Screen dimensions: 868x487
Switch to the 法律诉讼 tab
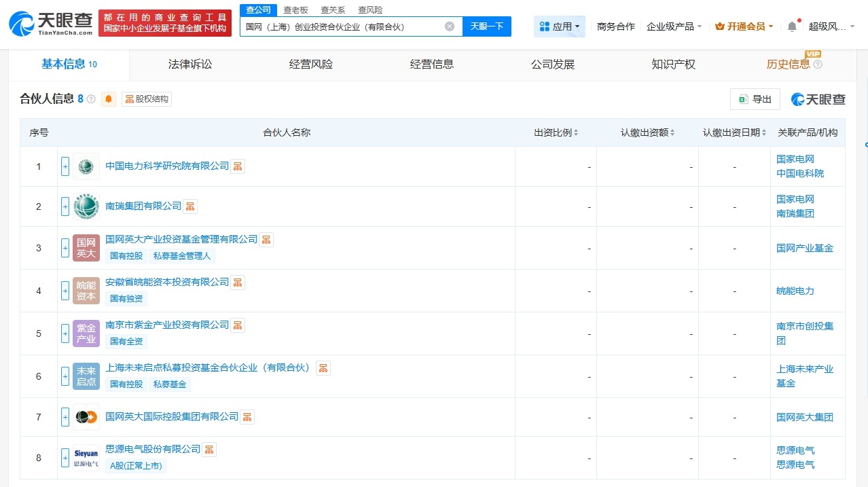[190, 65]
